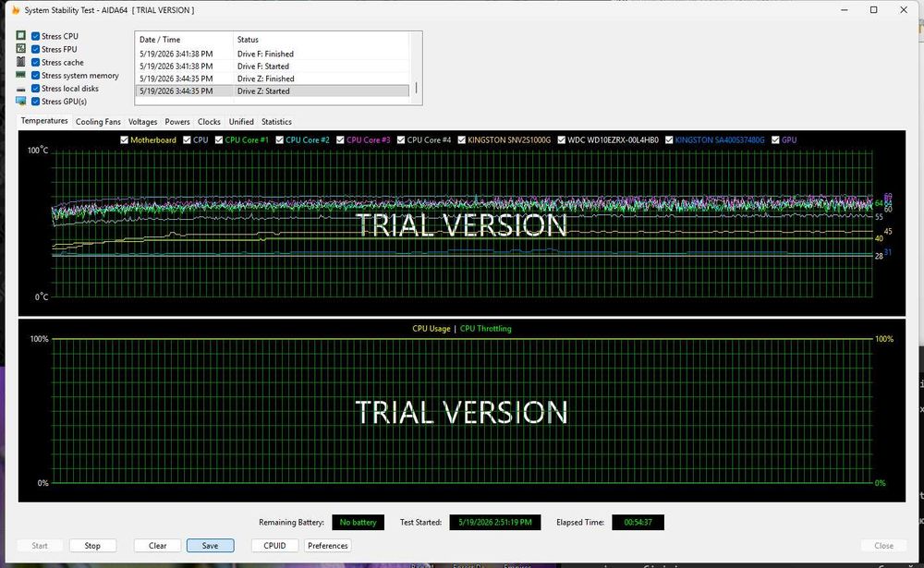Click the Test Started date value

click(x=495, y=522)
